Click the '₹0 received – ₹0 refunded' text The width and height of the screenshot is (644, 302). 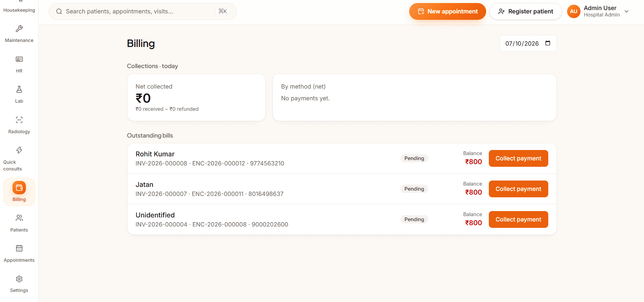167,109
